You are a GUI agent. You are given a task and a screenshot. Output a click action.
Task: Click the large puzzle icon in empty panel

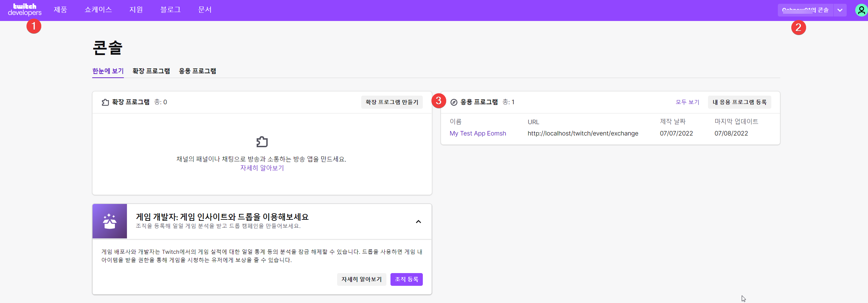pos(262,142)
